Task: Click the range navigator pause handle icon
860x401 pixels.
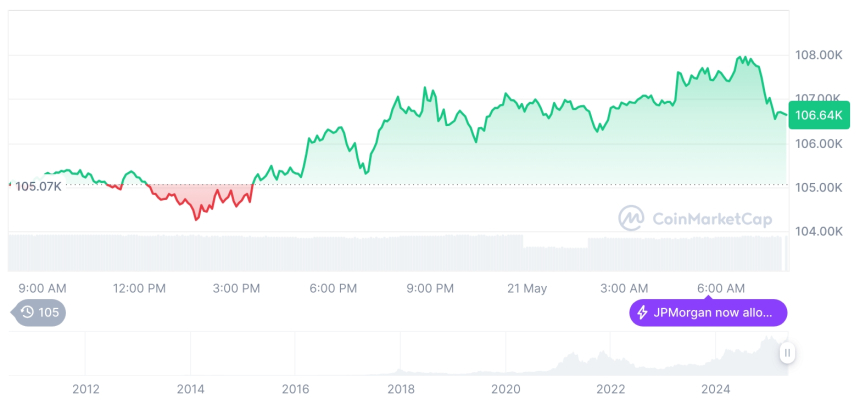Action: [x=788, y=353]
